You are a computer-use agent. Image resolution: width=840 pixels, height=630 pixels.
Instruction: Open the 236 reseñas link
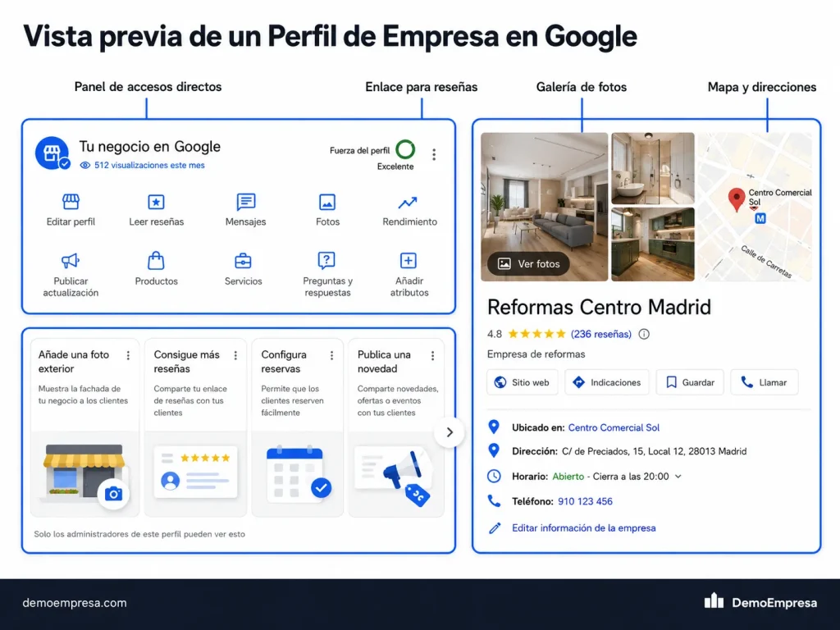click(601, 334)
